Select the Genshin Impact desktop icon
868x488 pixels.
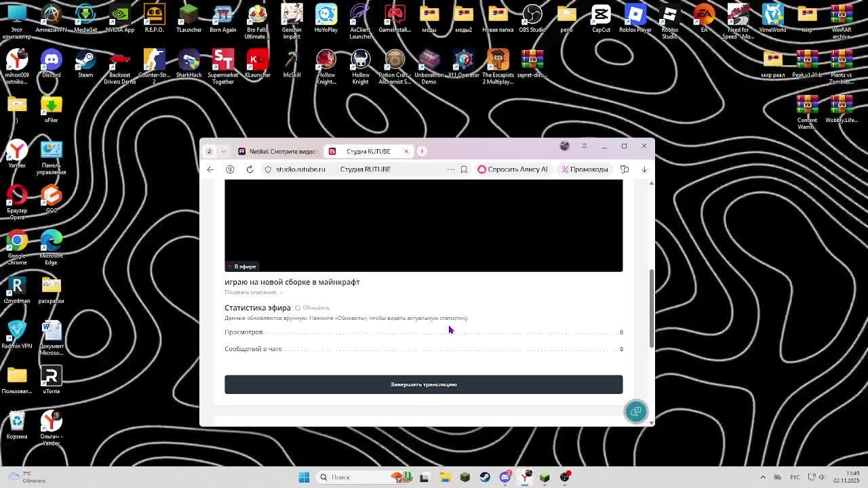click(292, 22)
